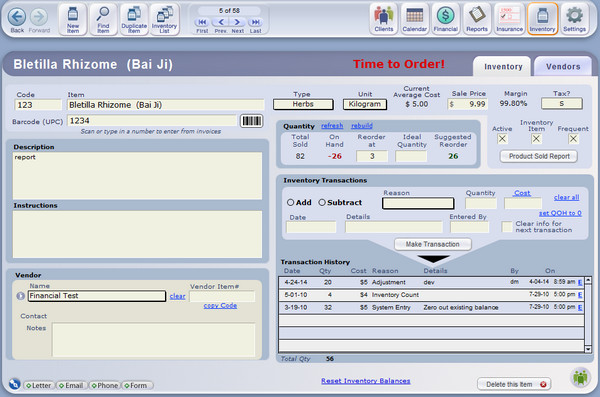Click the Reorder at field
This screenshot has height=397, width=600.
(372, 156)
